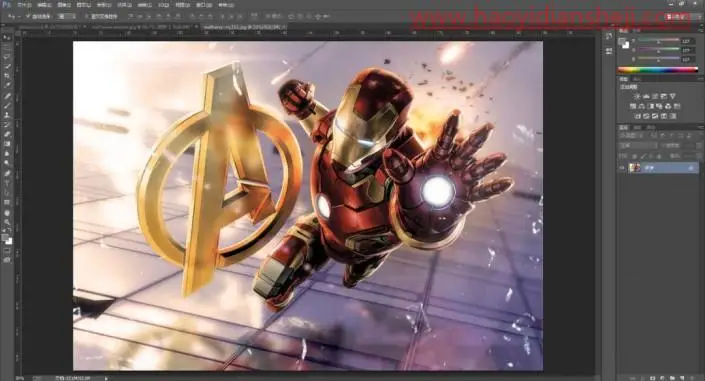
Task: Select the Crop tool
Action: (x=7, y=76)
